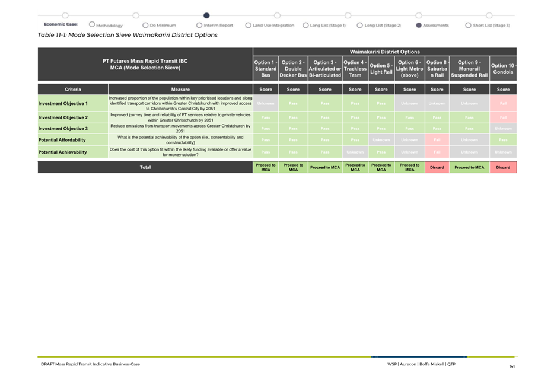Click the 'Discard' total under Option 10
Screen dimensions: 554x392
tap(503, 167)
